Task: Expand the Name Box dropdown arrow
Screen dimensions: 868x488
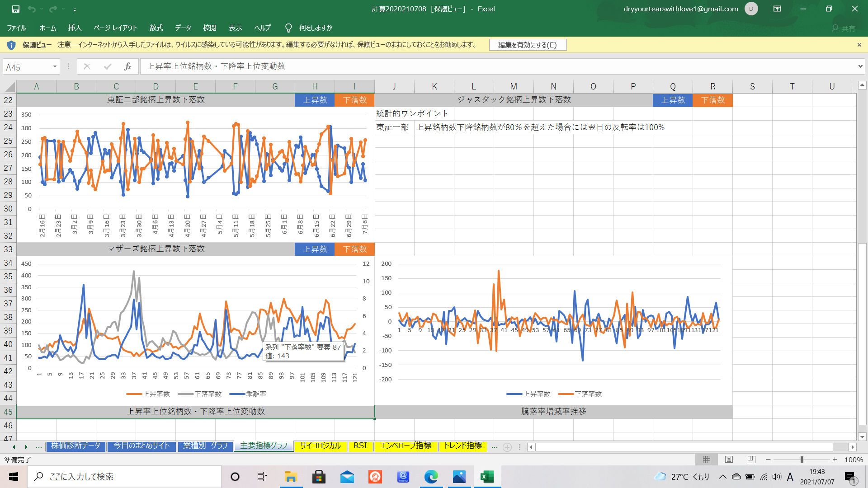Action: 55,67
